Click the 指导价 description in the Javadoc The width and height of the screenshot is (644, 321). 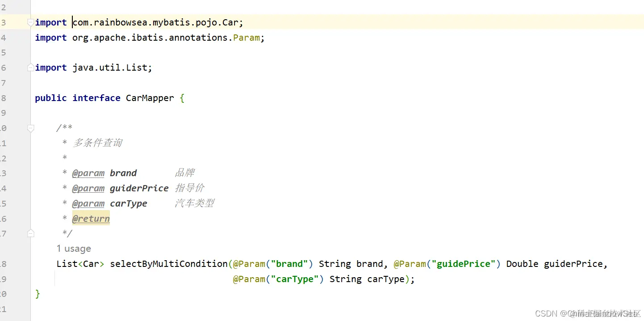point(189,188)
